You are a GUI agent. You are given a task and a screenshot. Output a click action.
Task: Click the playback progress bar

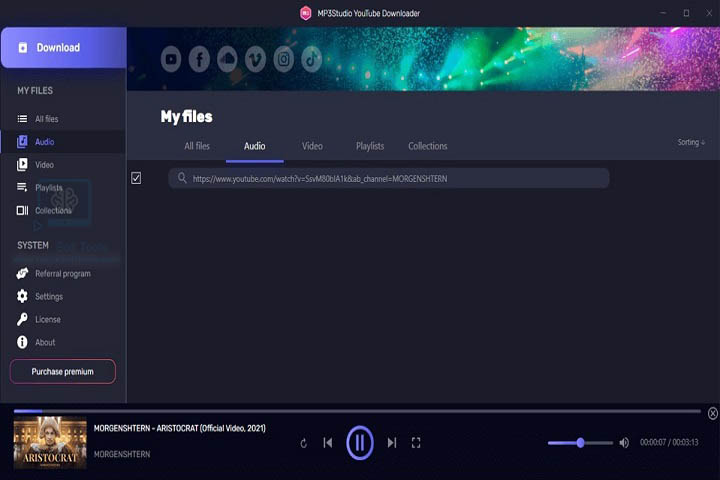357,411
